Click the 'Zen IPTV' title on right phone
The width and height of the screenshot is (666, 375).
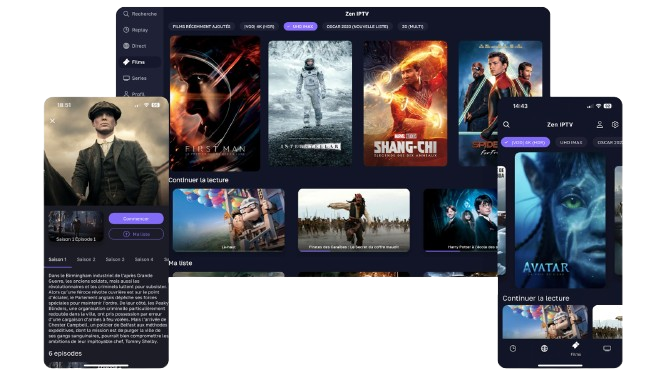[560, 124]
